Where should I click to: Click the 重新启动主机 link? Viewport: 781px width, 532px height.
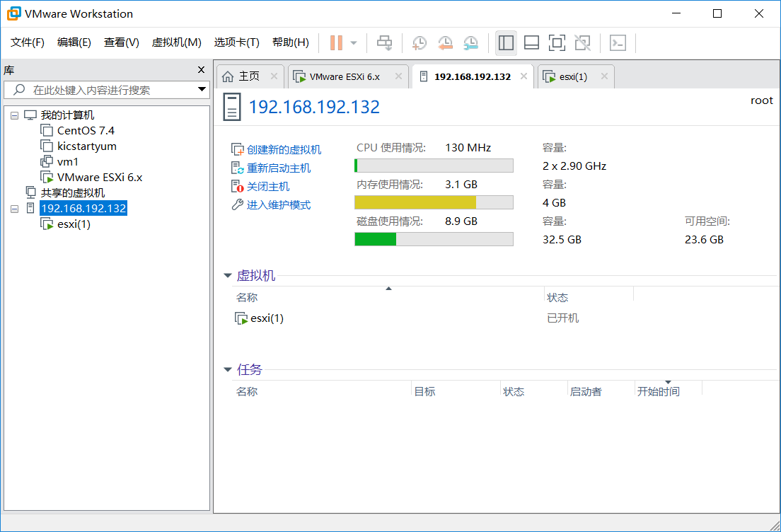(x=279, y=168)
